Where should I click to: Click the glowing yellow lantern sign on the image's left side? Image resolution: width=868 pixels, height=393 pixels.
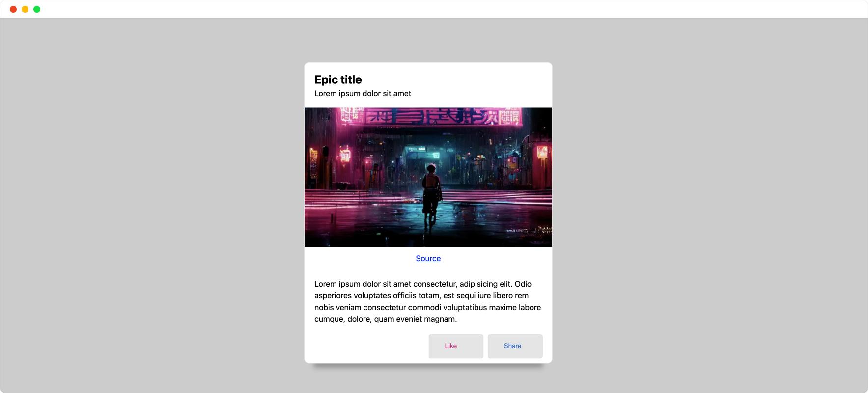click(345, 154)
